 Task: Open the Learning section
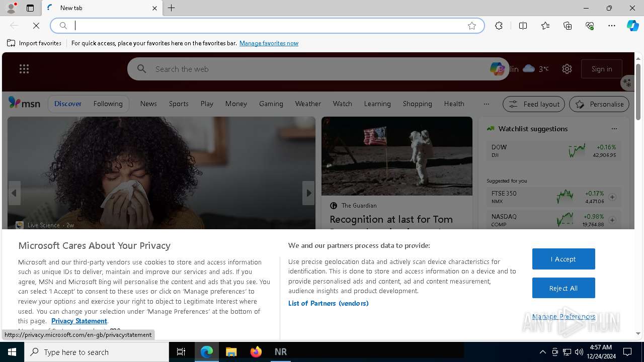coord(377,104)
